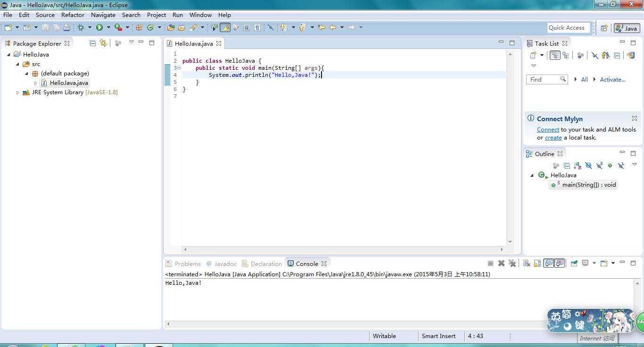Expand the HelloJava.java file node
The width and height of the screenshot is (644, 347).
35,83
